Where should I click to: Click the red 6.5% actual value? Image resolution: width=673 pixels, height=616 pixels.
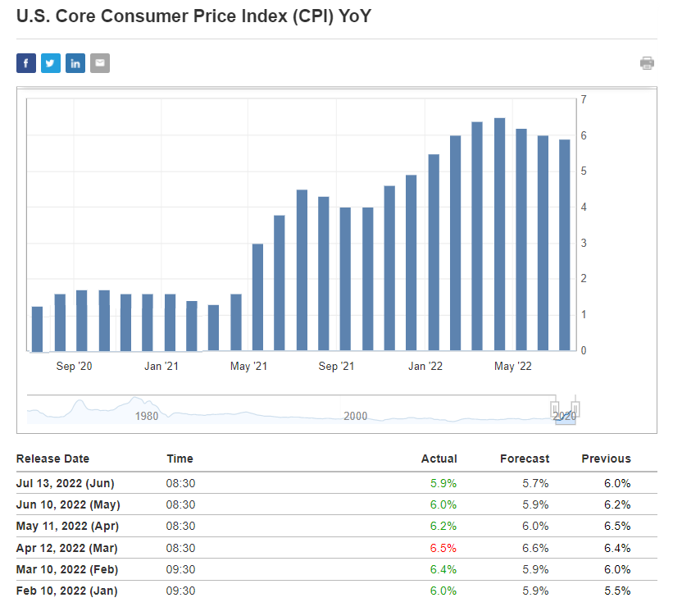[x=443, y=548]
